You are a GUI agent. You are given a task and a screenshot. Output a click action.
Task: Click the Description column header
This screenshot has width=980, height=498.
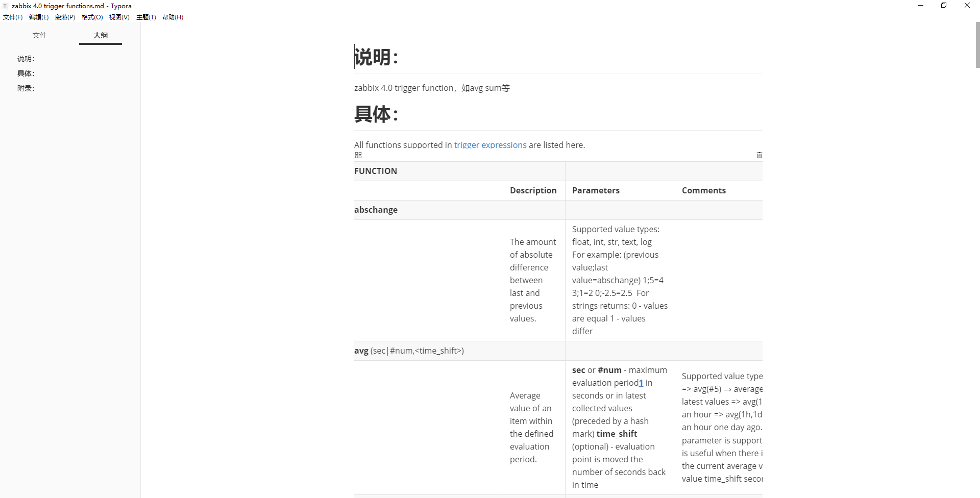533,190
